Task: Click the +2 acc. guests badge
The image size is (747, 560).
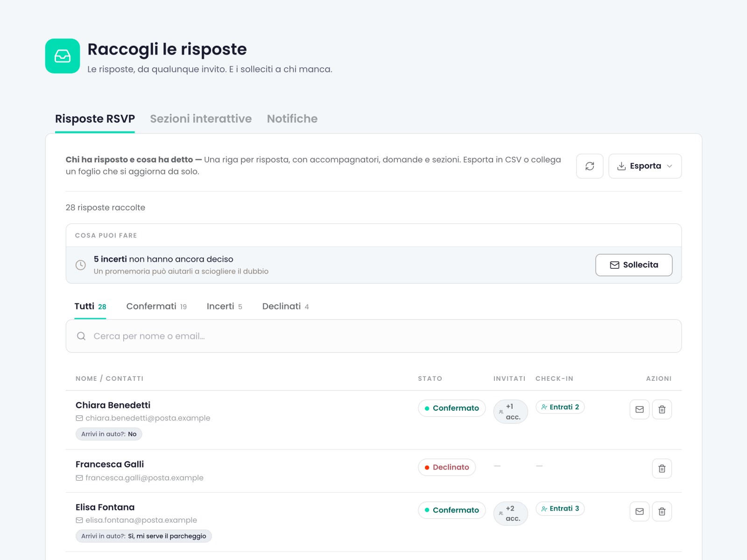Action: (510, 513)
